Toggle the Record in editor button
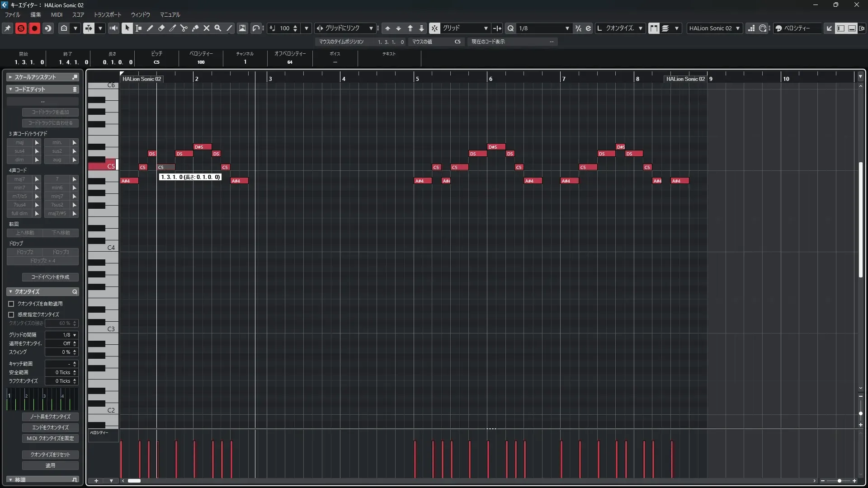Viewport: 868px width, 488px height. (34, 28)
